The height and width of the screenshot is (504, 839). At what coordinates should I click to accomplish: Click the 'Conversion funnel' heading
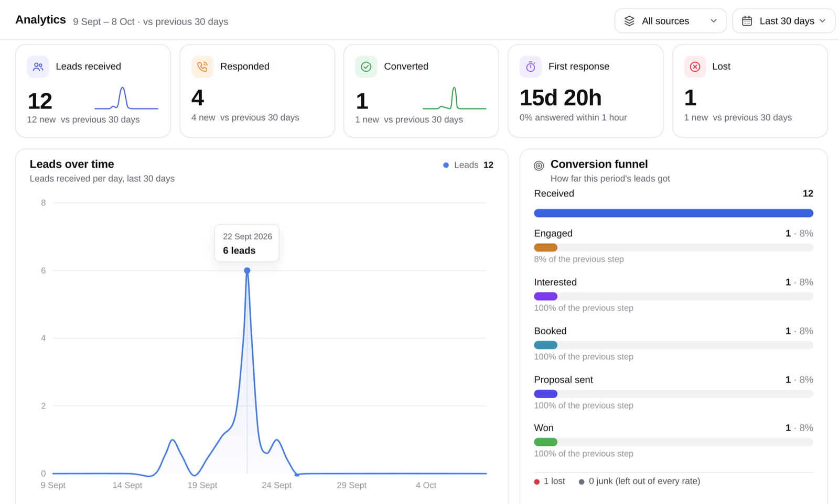(x=599, y=164)
